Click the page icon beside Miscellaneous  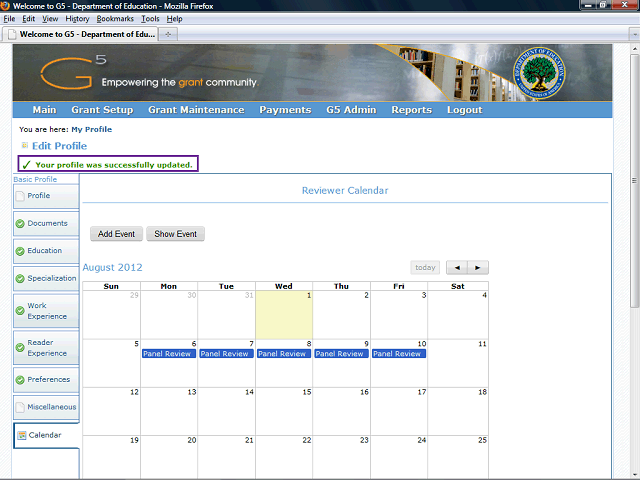tap(20, 407)
